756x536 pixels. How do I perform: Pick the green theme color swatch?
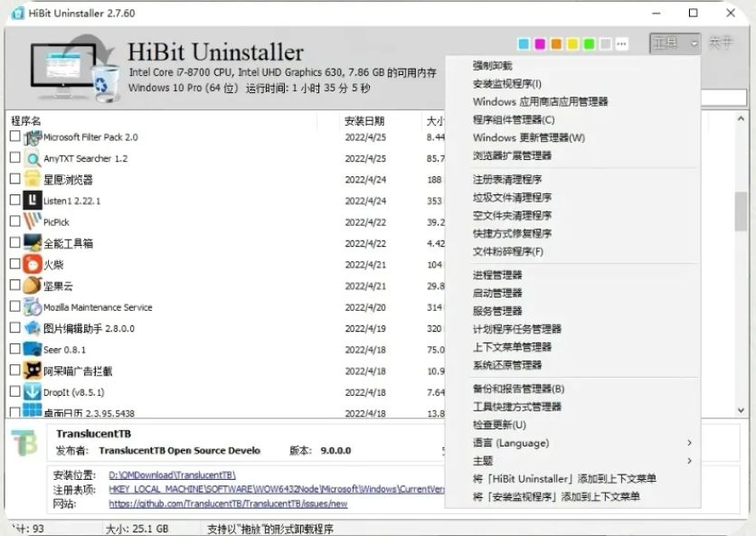pos(590,44)
